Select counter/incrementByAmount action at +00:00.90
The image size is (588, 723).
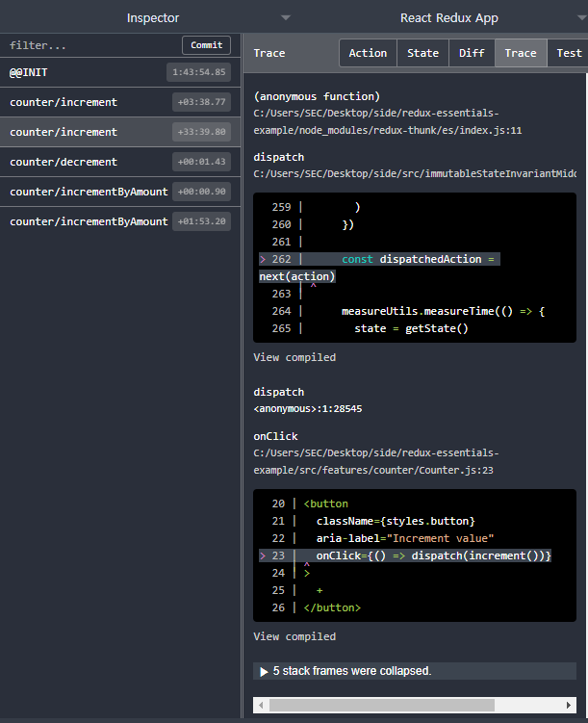tap(120, 192)
